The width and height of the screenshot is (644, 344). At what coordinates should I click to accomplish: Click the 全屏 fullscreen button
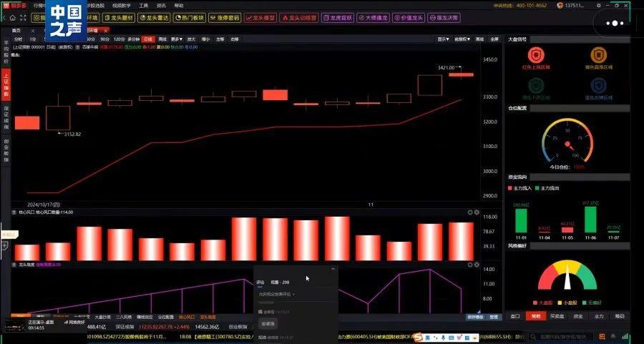[494, 39]
